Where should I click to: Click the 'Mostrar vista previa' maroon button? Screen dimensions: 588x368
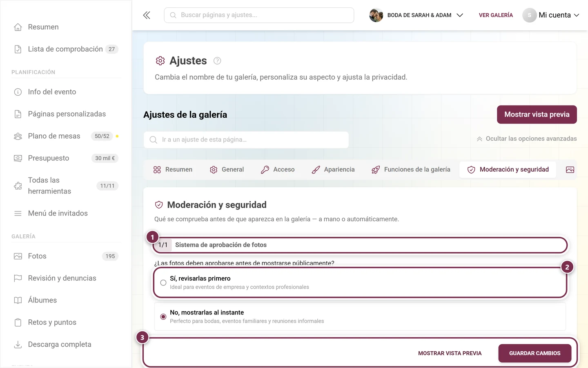pyautogui.click(x=537, y=114)
